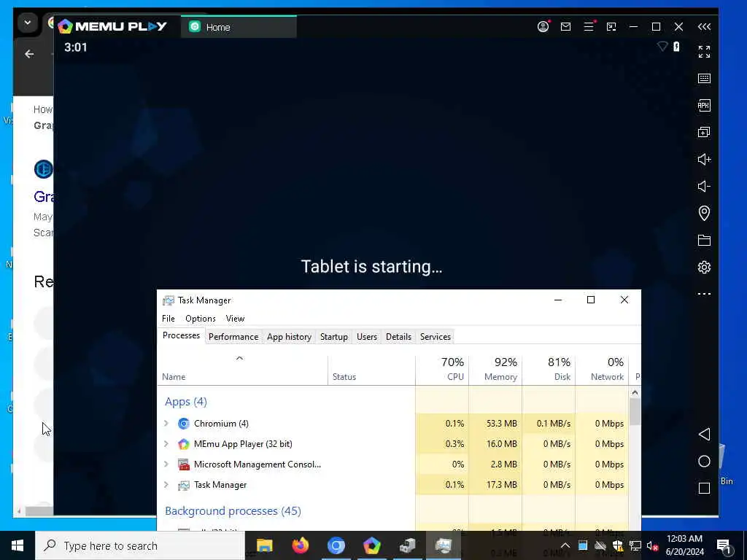The image size is (747, 560).
Task: Switch to the Performance tab
Action: pos(233,337)
